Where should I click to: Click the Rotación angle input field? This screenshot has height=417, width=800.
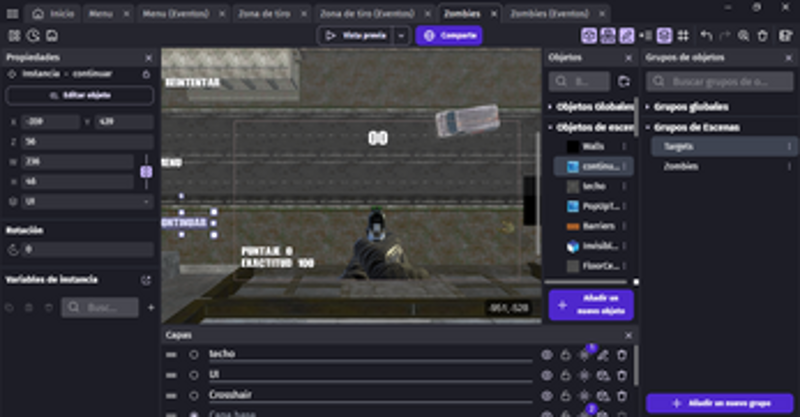88,250
